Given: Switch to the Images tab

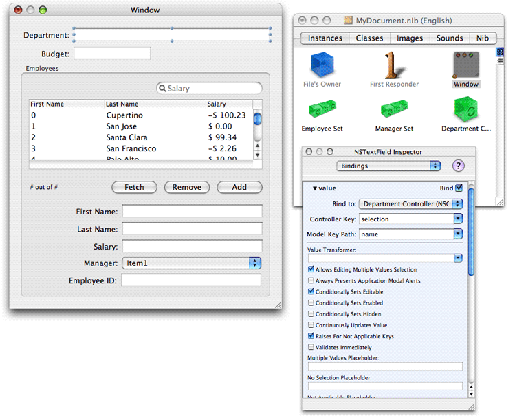Looking at the screenshot, I should (410, 38).
